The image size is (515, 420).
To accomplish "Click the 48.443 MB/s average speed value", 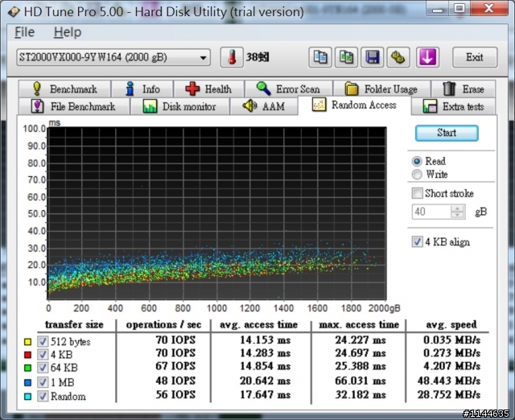I will [x=449, y=381].
